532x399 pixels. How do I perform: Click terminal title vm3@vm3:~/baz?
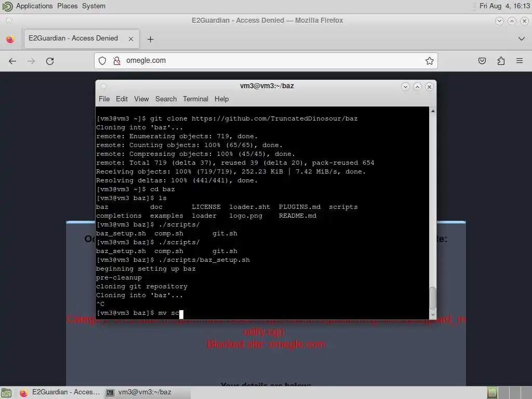click(x=267, y=86)
